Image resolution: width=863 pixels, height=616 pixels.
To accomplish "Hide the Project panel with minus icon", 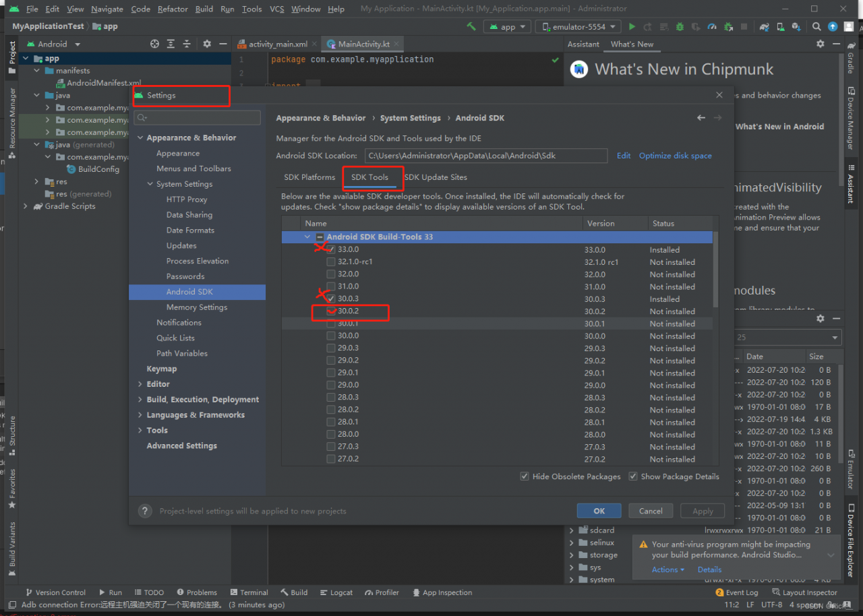I will coord(223,44).
